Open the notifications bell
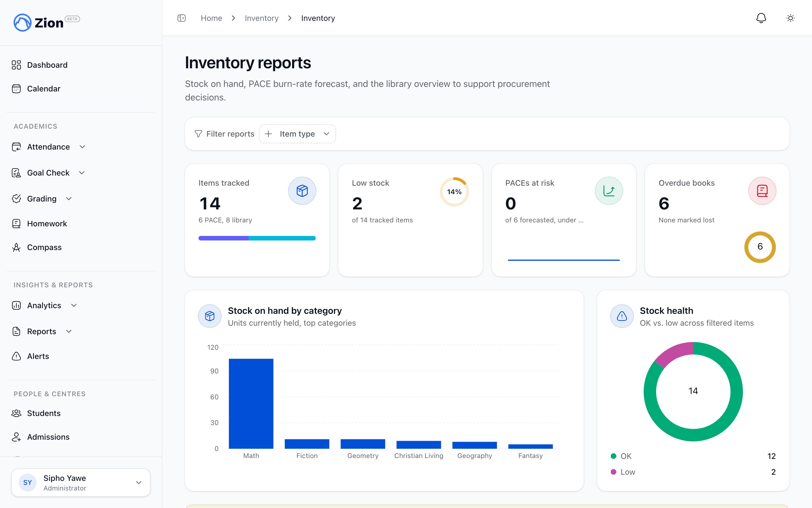This screenshot has height=508, width=812. coord(761,18)
